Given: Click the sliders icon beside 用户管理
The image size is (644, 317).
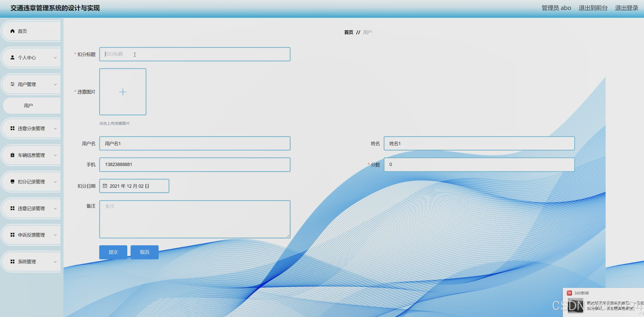Looking at the screenshot, I should point(12,84).
